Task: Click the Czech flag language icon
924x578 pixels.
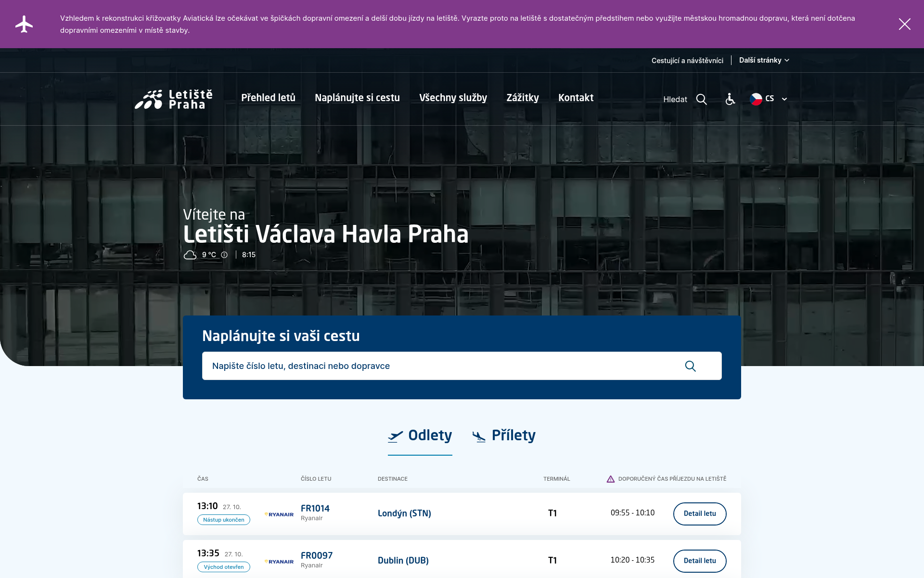Action: [756, 99]
